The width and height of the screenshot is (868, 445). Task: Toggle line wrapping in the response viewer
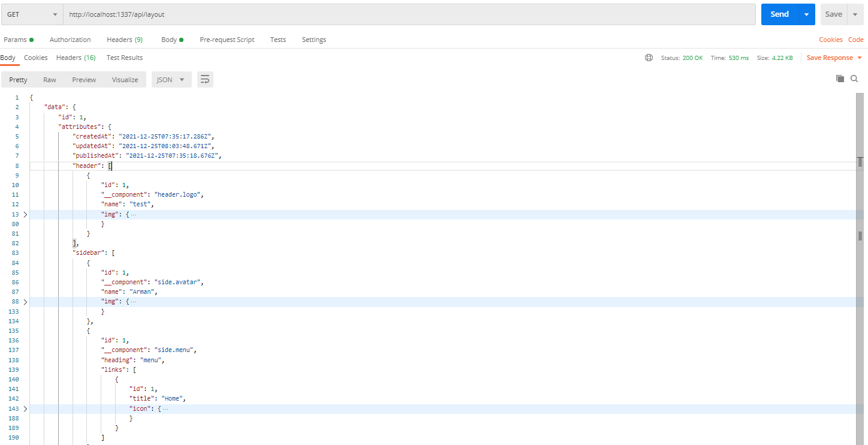pyautogui.click(x=205, y=79)
